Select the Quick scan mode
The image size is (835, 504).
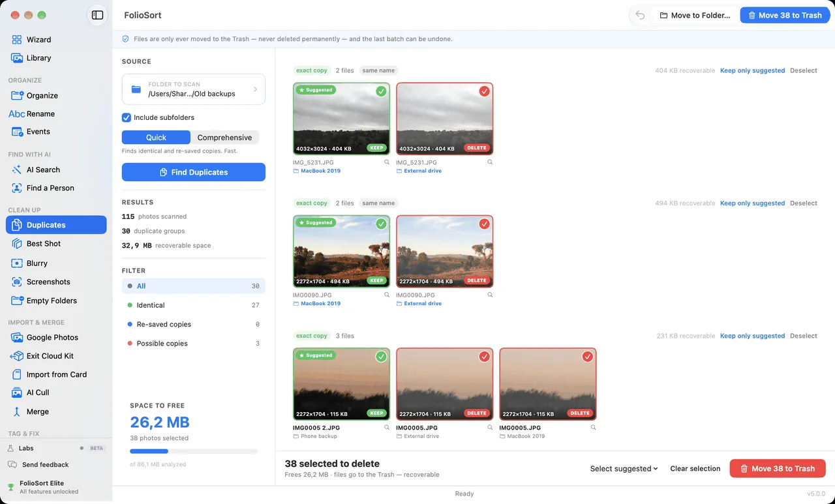tap(156, 138)
